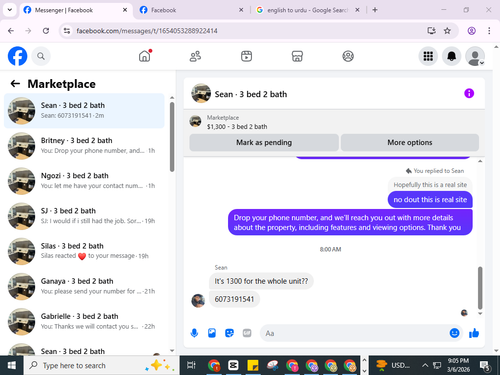The image size is (500, 375).
Task: Open Windows Start menu
Action: (x=11, y=365)
